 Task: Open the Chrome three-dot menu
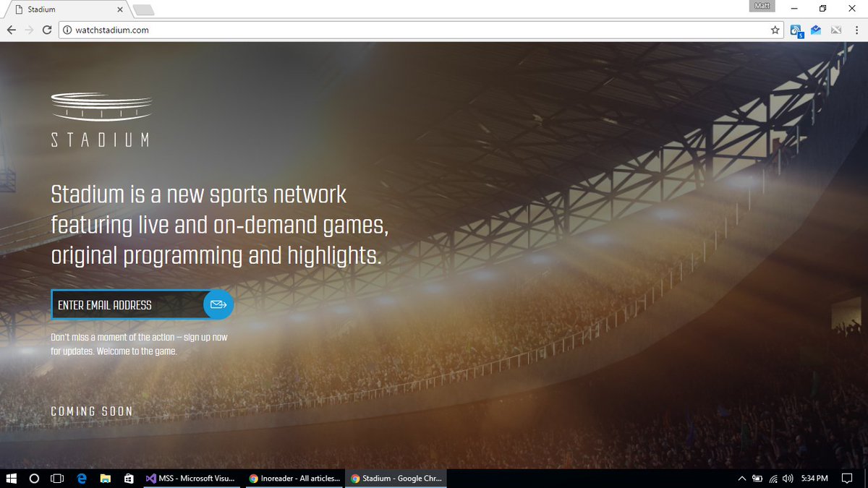[856, 30]
